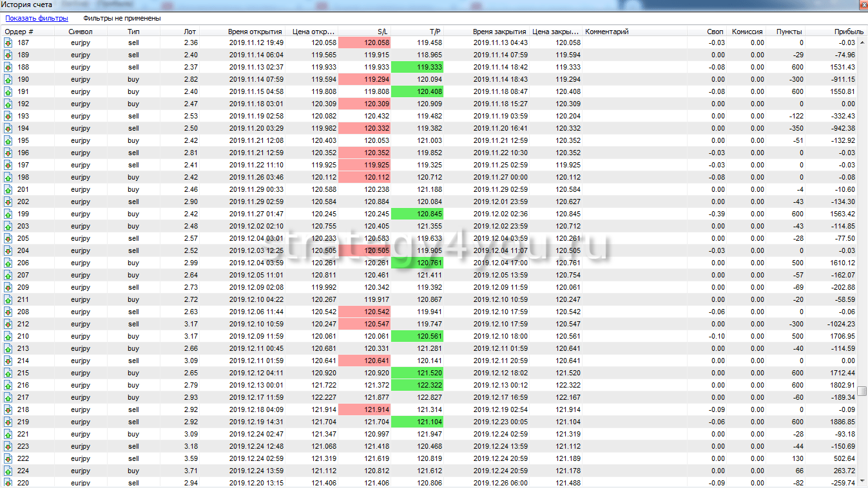Click the Ордер # column header
The height and width of the screenshot is (488, 868).
19,32
